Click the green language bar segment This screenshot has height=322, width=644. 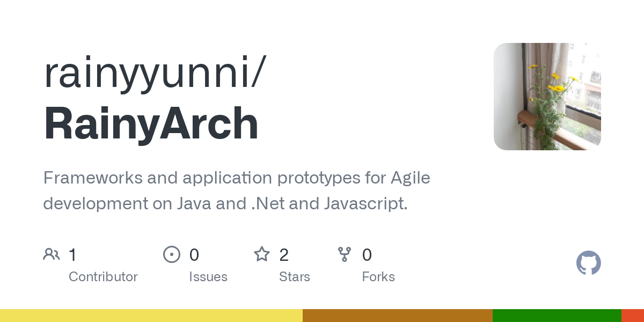(x=557, y=316)
